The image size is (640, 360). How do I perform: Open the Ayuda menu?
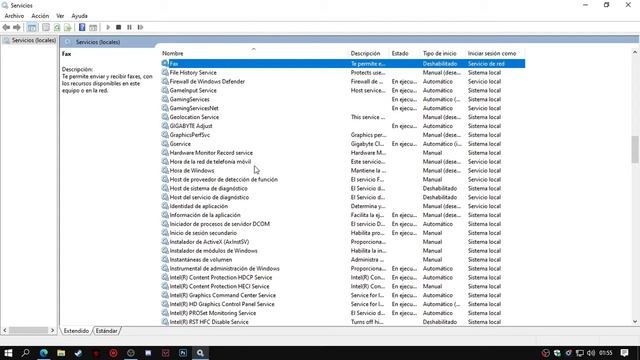[80, 16]
